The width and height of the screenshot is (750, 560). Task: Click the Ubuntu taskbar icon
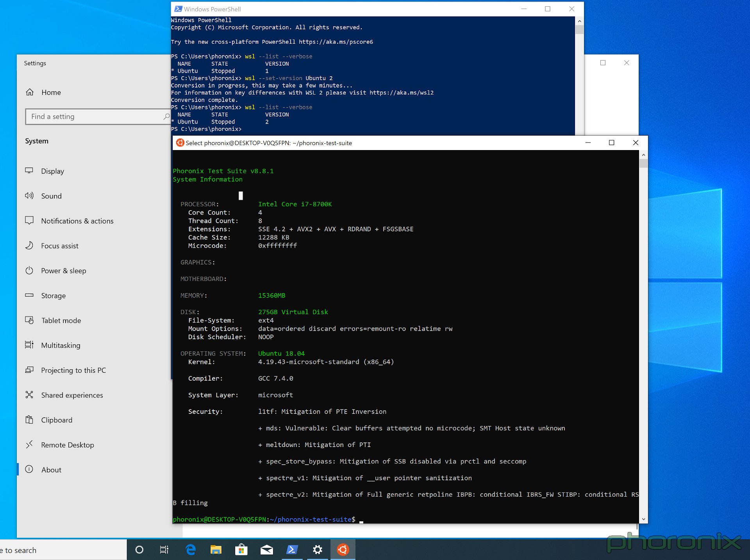[x=343, y=550]
